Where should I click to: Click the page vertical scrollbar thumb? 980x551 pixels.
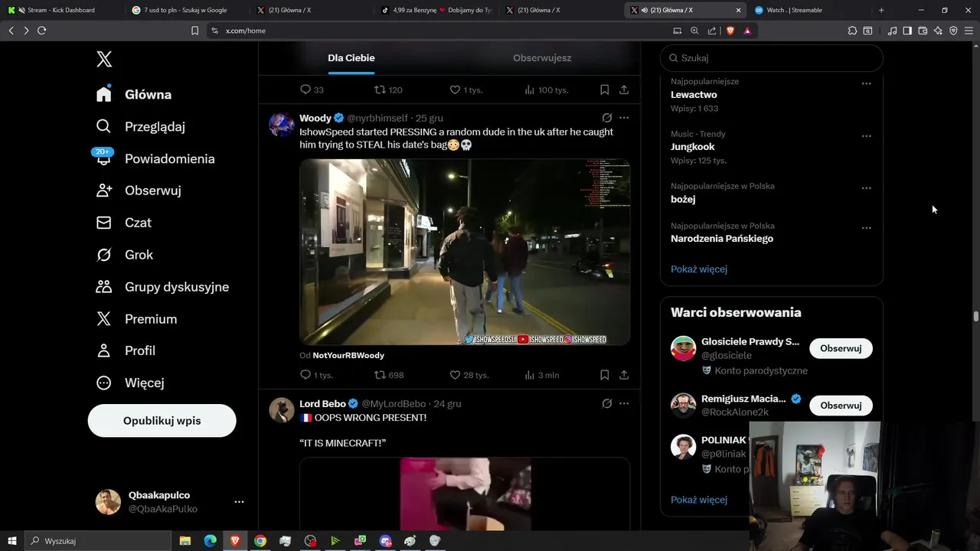(x=975, y=316)
